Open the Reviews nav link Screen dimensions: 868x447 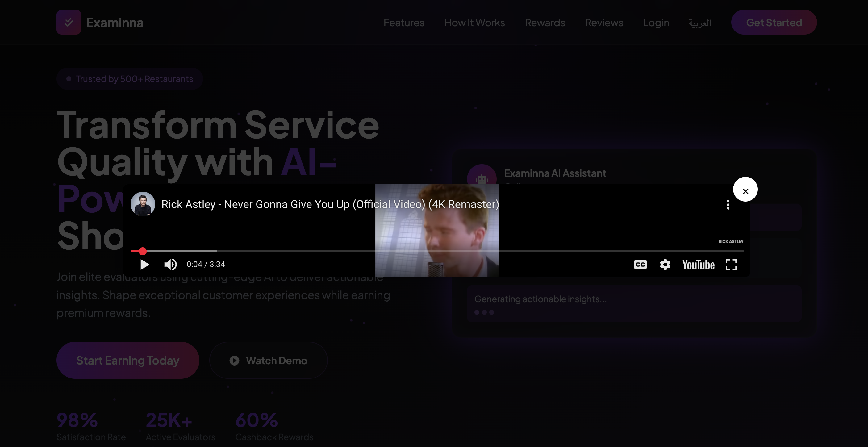[604, 23]
